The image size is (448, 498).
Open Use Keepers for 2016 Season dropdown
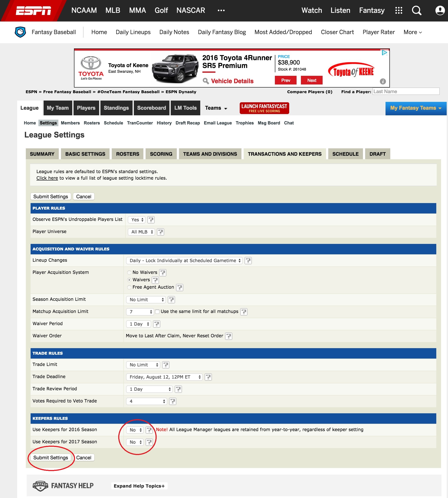point(135,430)
